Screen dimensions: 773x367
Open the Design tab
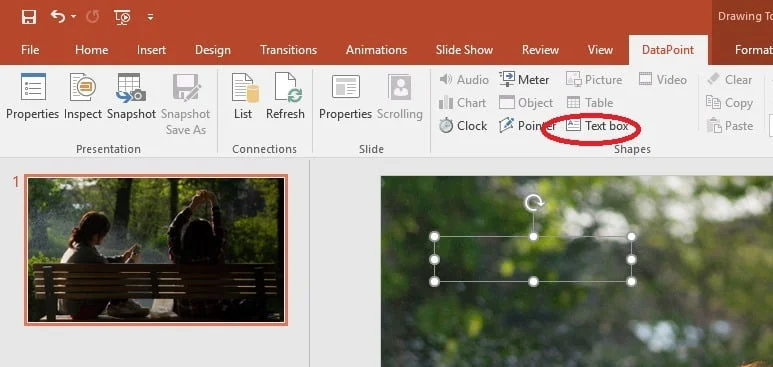pos(212,50)
